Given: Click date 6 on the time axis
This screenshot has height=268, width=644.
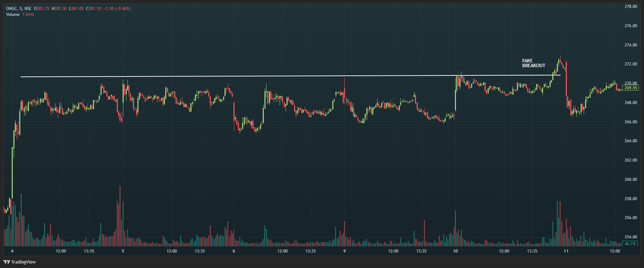Looking at the screenshot, I should click(x=234, y=251).
